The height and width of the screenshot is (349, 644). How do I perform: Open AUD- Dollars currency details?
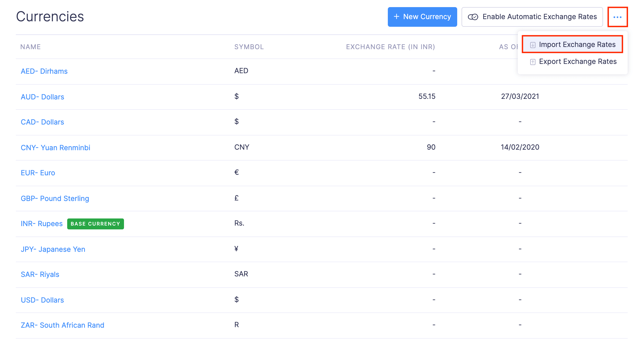42,97
